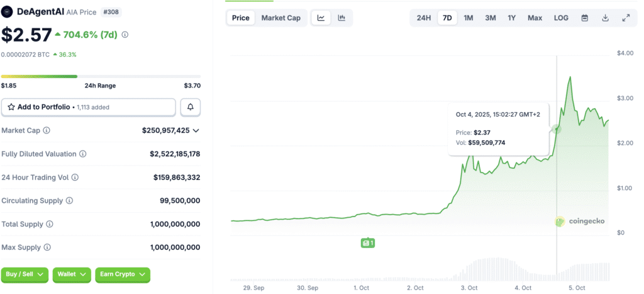Click the price alert bell icon
This screenshot has width=644, height=294.
(190, 108)
